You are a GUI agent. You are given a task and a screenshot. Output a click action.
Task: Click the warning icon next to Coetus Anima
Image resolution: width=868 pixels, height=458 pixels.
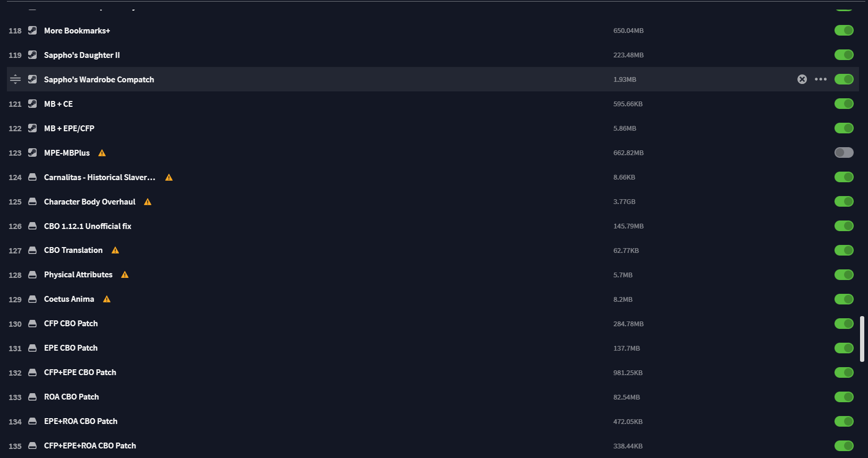point(107,299)
